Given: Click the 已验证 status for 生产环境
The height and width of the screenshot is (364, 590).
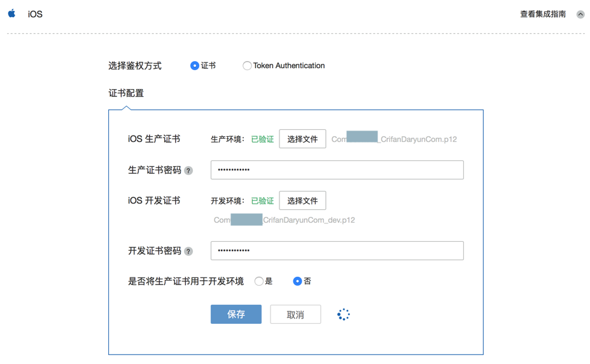Looking at the screenshot, I should pos(262,139).
